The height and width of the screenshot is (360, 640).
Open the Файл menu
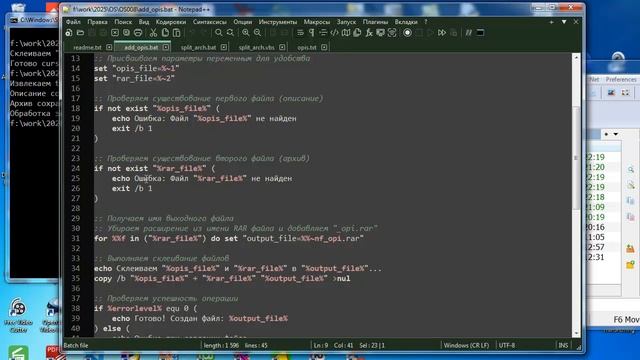point(73,22)
